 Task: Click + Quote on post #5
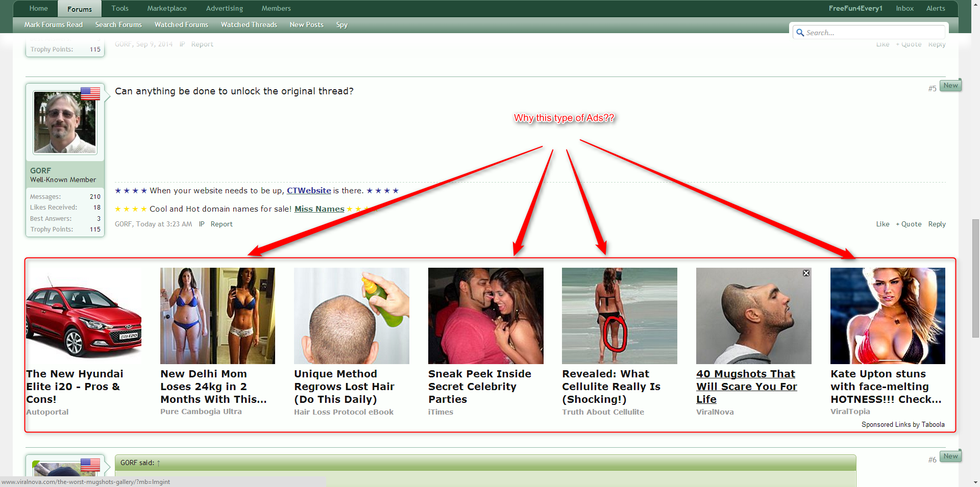909,224
